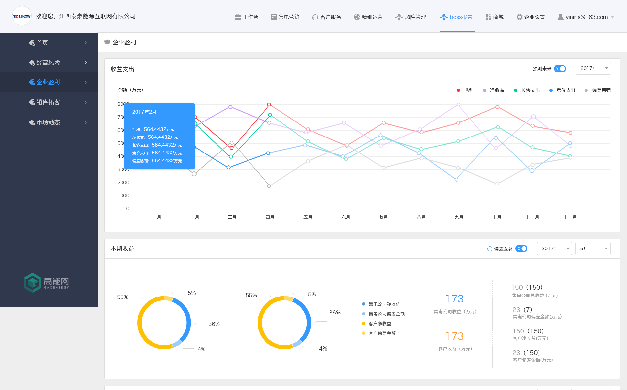
Task: Click the line chart panel title
Action: 122,69
